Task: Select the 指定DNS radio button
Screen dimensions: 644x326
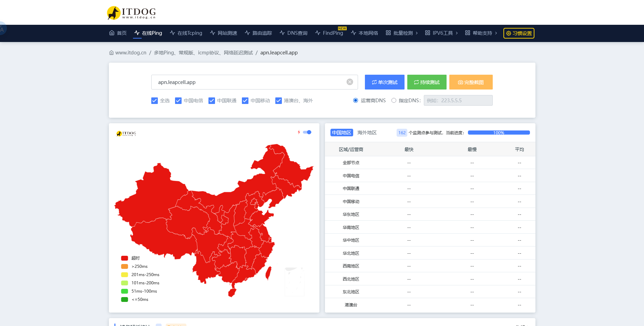Action: click(393, 100)
